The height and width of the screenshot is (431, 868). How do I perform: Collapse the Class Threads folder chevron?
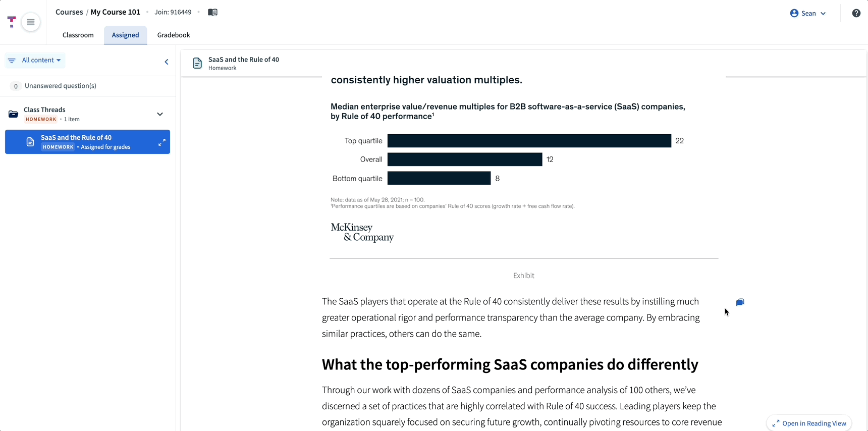click(160, 114)
